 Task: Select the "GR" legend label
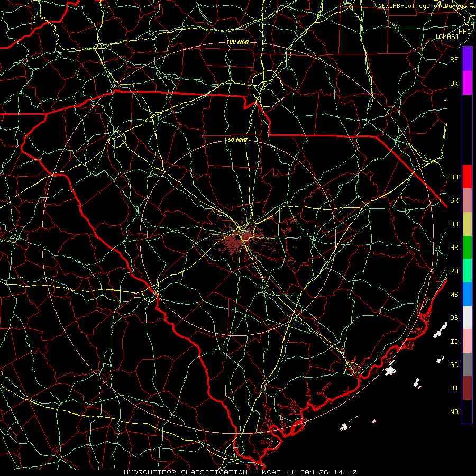(x=454, y=200)
